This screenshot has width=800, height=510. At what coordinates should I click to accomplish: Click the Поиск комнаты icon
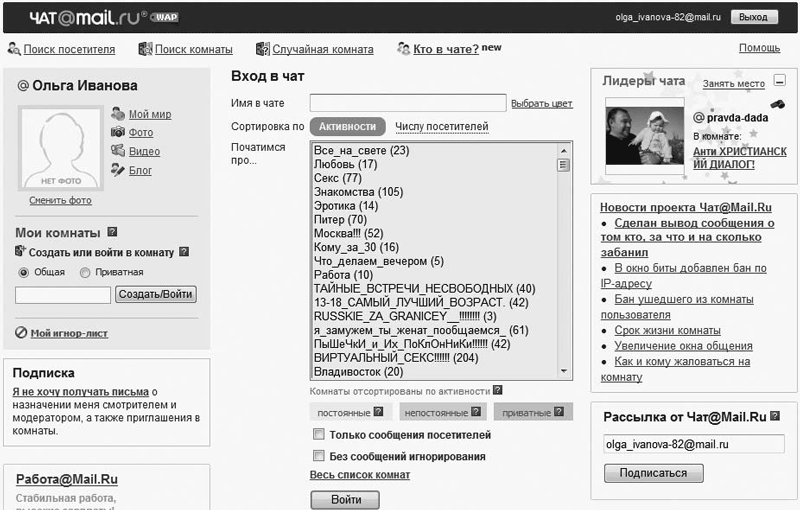(x=145, y=49)
